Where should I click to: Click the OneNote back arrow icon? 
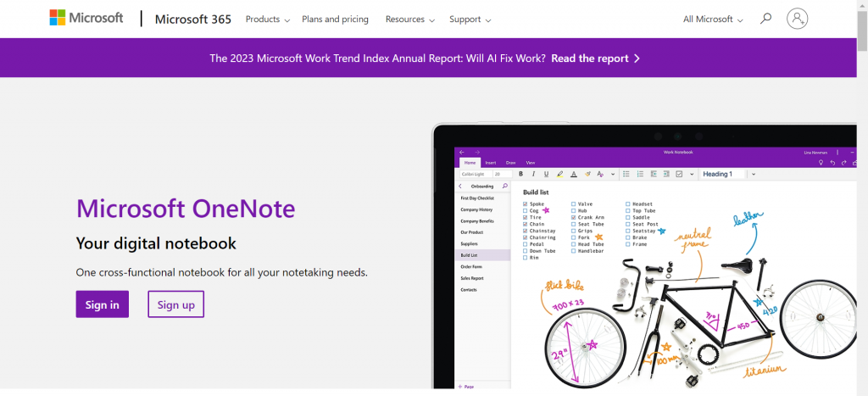pos(462,153)
